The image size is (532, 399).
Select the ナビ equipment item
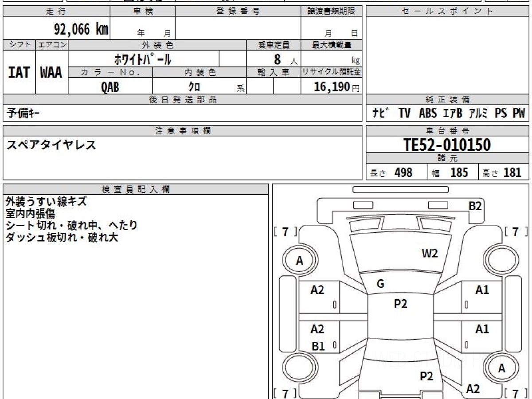[381, 113]
